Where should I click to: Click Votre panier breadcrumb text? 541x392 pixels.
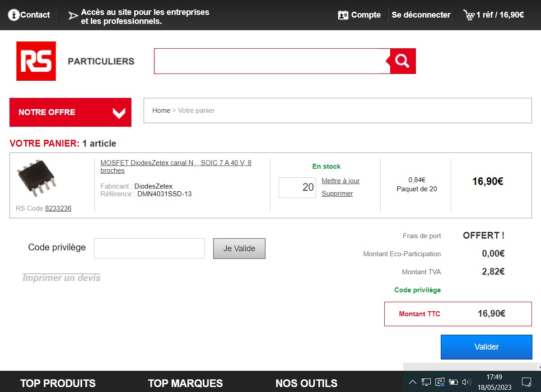(196, 111)
